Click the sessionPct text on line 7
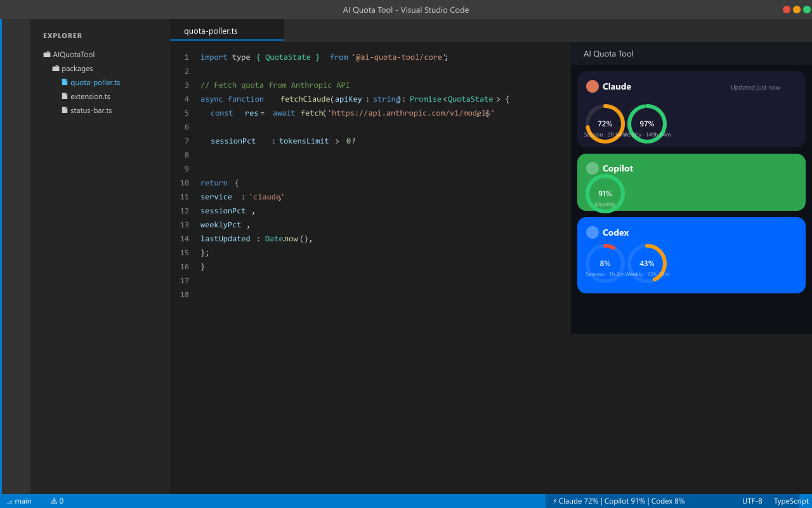 [233, 141]
